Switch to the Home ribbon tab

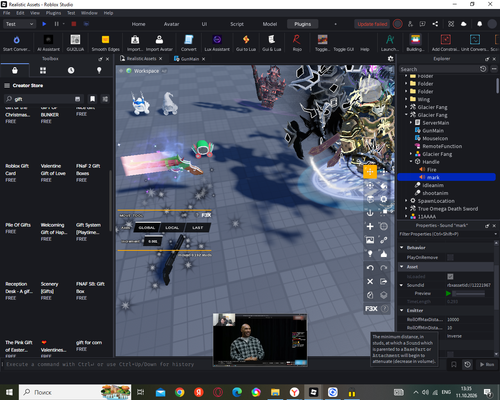coord(138,24)
